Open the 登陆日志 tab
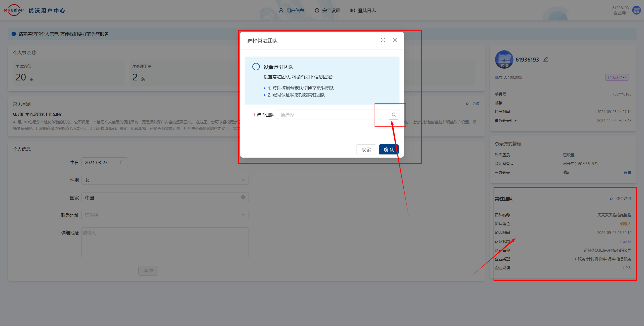The width and height of the screenshot is (644, 326). pyautogui.click(x=363, y=11)
